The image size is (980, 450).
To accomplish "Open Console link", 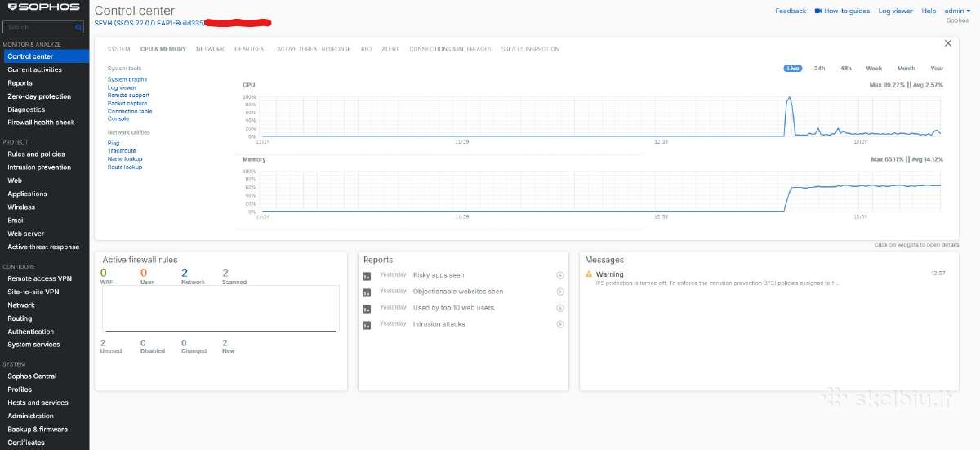I will tap(118, 119).
